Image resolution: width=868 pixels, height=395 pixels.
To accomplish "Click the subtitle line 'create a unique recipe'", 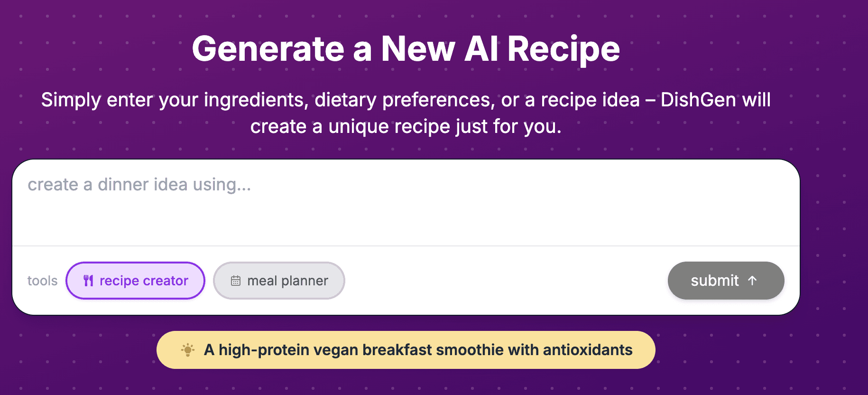I will point(350,127).
